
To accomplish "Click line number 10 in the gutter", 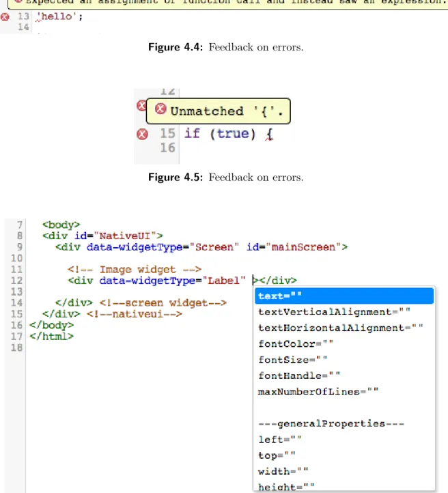I will pyautogui.click(x=16, y=258).
